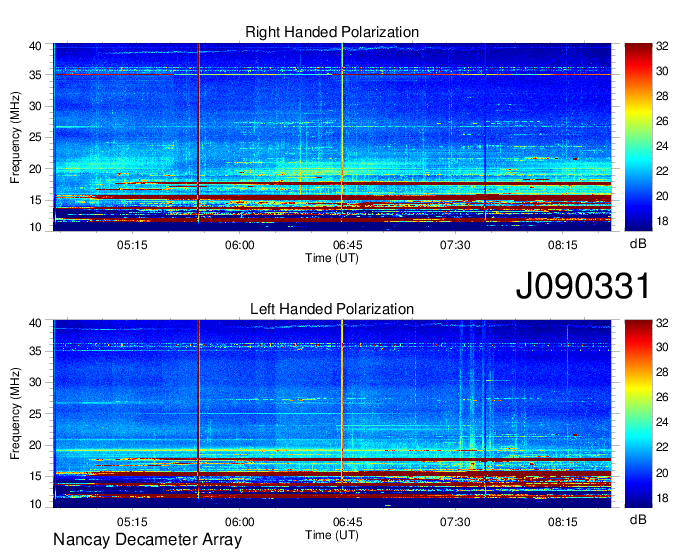680x552 pixels.
Task: Click the 20 MHz tick of Right Handed plot
Action: [36, 169]
